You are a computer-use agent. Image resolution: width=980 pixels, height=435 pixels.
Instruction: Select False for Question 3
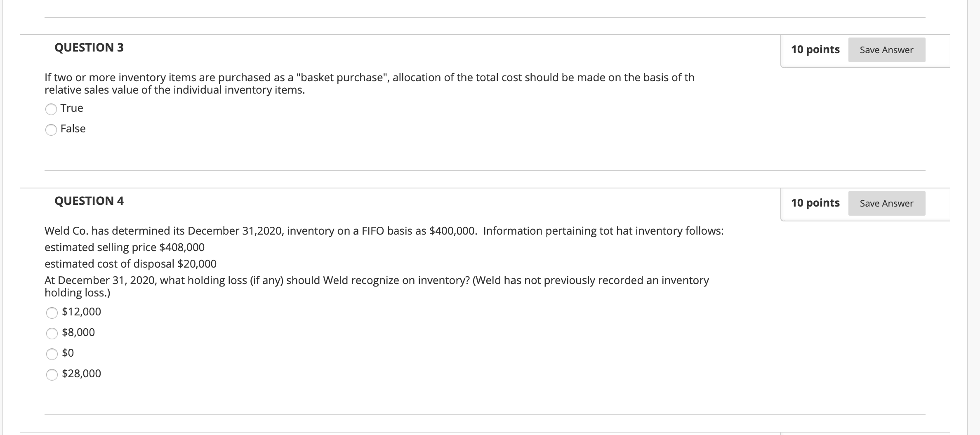point(51,130)
